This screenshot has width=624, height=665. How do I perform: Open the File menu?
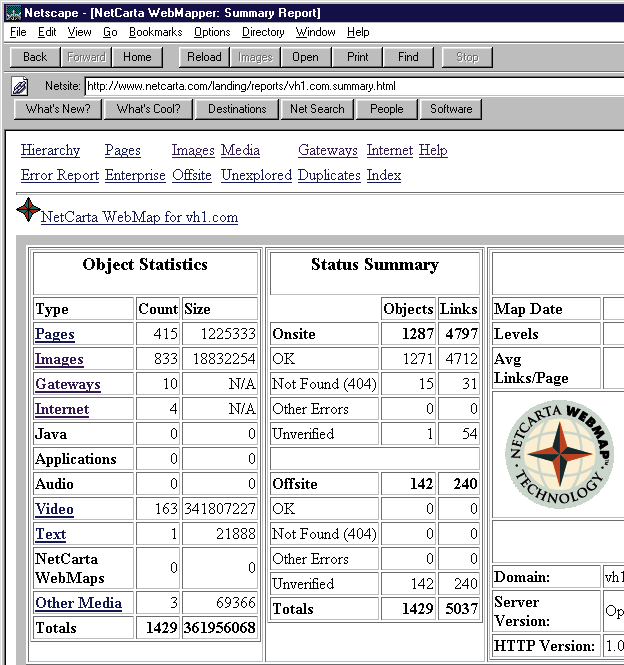(x=18, y=32)
